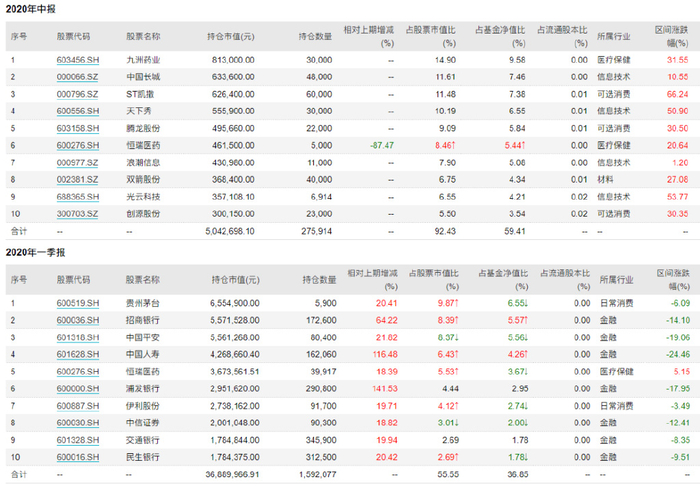Click the 材料 industry cell
The height and width of the screenshot is (486, 700).
tap(605, 179)
